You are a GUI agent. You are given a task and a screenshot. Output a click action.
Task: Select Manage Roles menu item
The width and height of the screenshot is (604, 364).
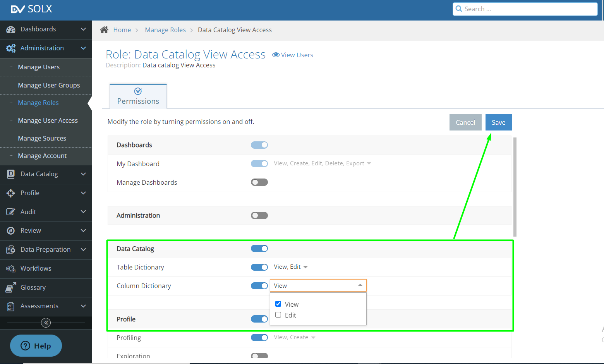tap(38, 103)
